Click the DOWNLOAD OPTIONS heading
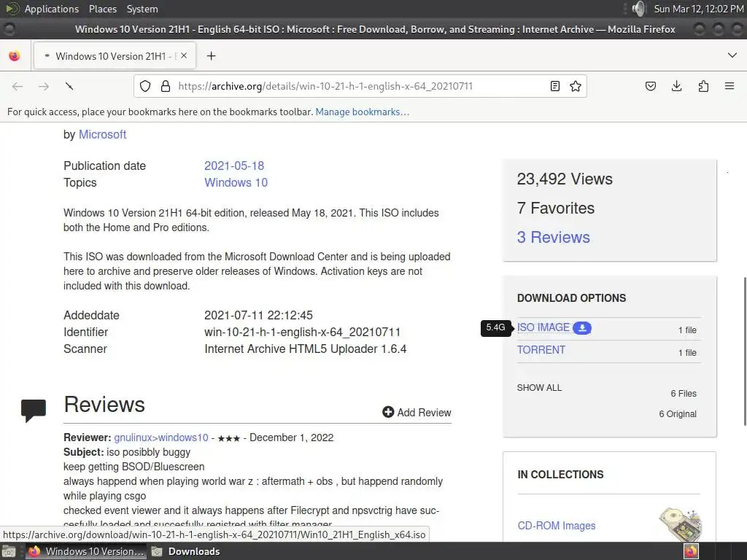 (x=571, y=298)
